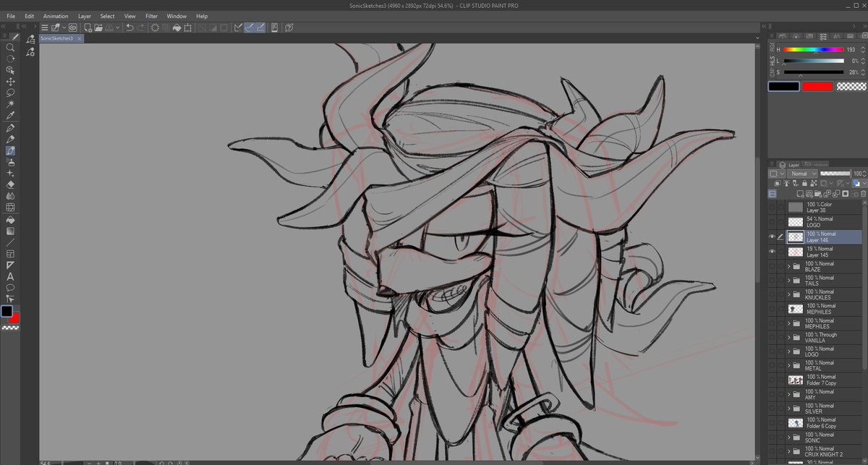Screen dimensions: 868x465
Task: Click the New canvas icon in command bar
Action: 88,27
